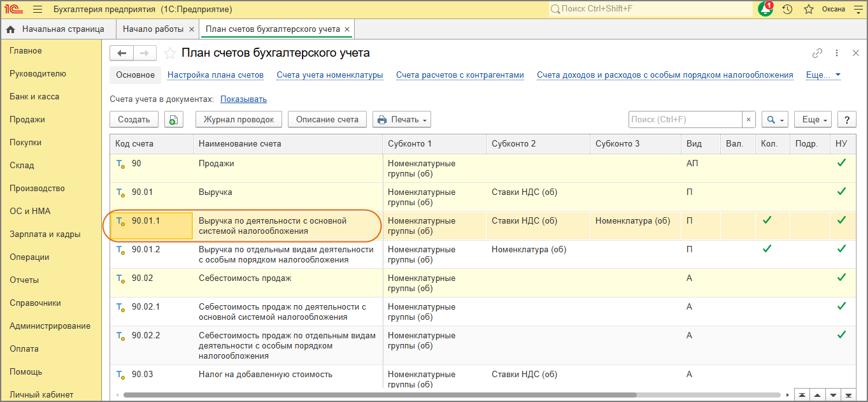Click Кол. checkmark for account 90.01.2
Screen dimensions: 868x402
[767, 249]
